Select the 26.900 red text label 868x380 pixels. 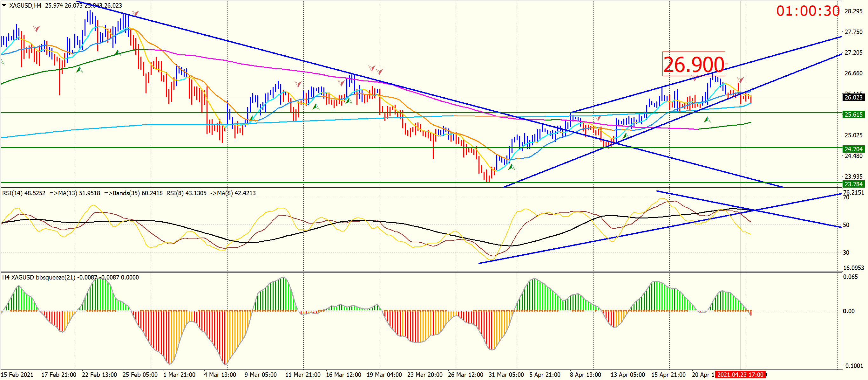[694, 64]
